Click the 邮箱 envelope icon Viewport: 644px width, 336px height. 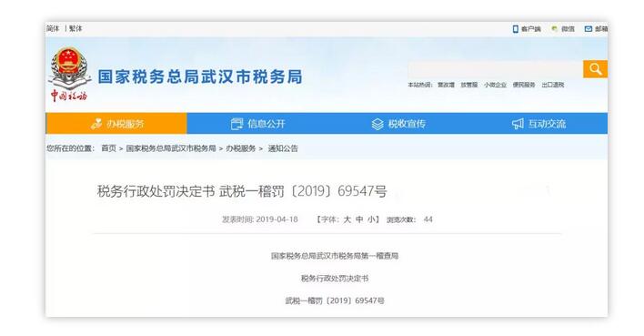point(589,29)
